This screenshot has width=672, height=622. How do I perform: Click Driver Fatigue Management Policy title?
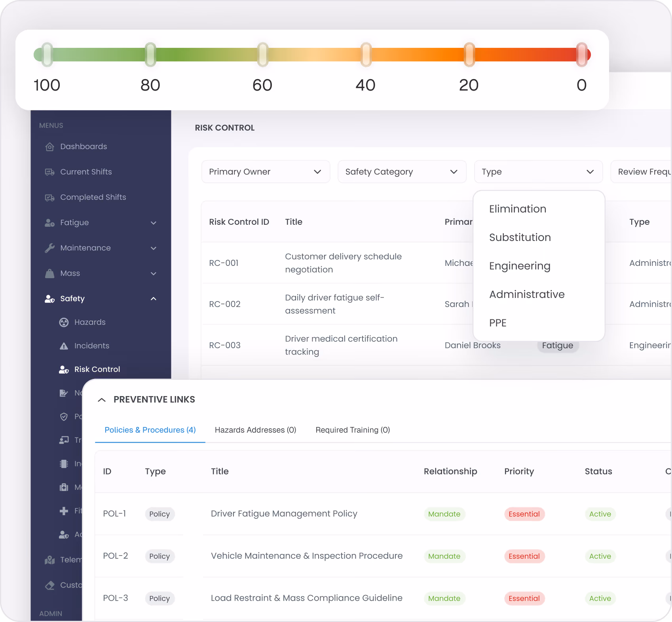coord(284,514)
